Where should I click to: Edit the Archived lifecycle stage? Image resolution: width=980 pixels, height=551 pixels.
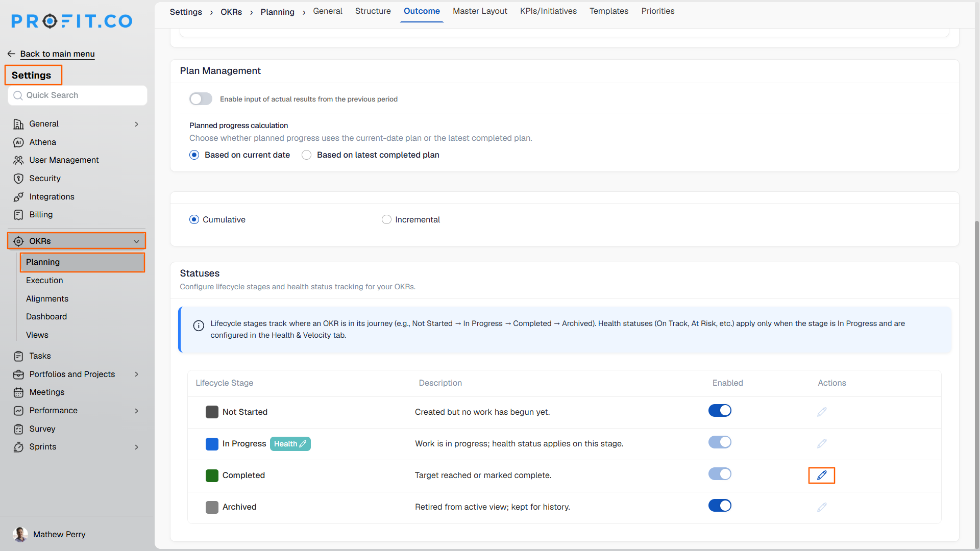click(822, 507)
